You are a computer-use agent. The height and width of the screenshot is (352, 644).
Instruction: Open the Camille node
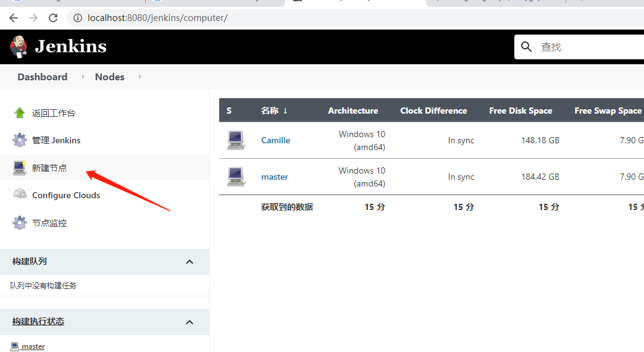[275, 140]
